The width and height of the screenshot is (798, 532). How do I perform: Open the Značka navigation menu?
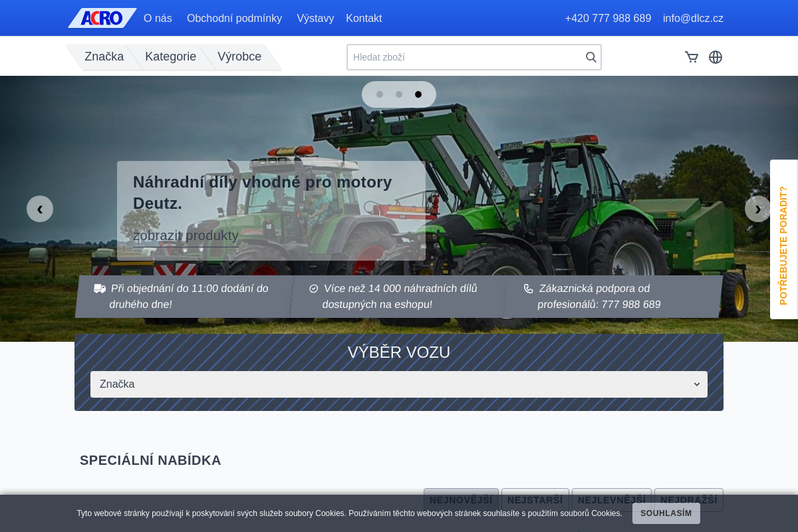(104, 57)
